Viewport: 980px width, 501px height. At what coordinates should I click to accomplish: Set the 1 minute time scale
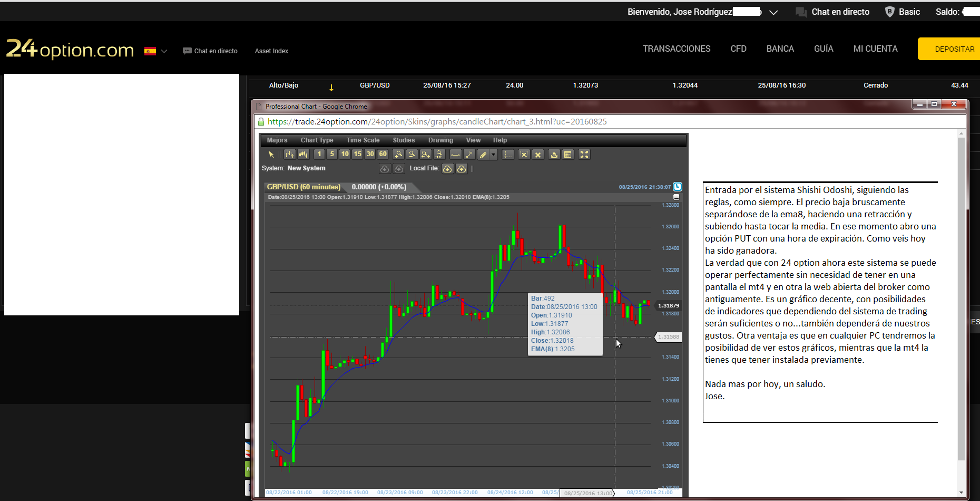tap(319, 155)
